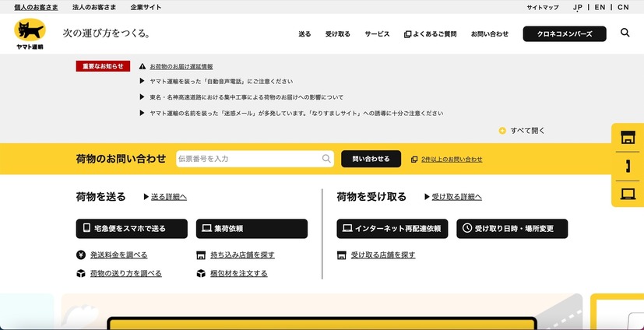
Task: Click the window icon beside 2件以上のお問い合わせ
Action: (x=414, y=160)
